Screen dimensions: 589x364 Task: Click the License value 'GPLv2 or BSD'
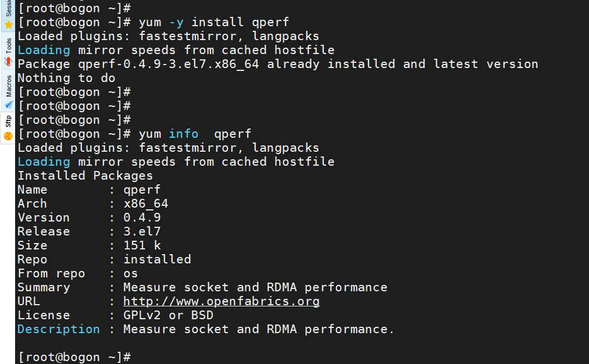tap(168, 315)
